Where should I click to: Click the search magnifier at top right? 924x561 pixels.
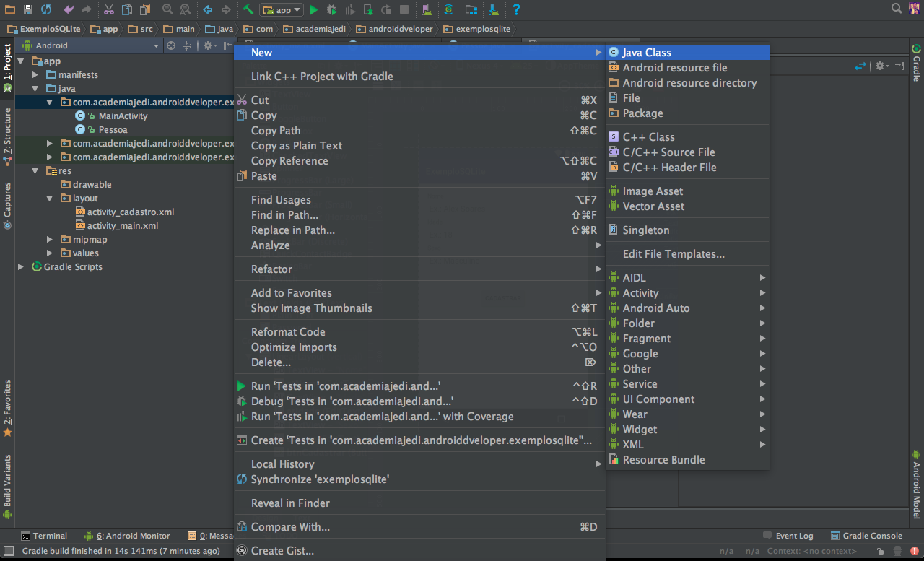(x=897, y=9)
